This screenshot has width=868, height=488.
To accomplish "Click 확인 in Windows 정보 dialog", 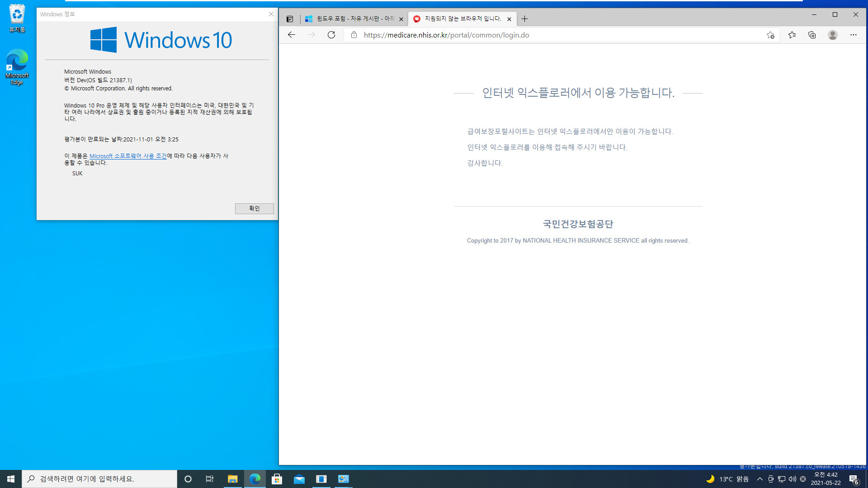I will pos(255,208).
